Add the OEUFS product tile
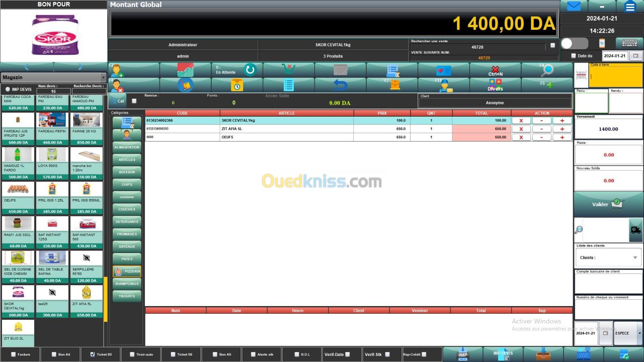This screenshot has height=362, width=644. point(18,198)
